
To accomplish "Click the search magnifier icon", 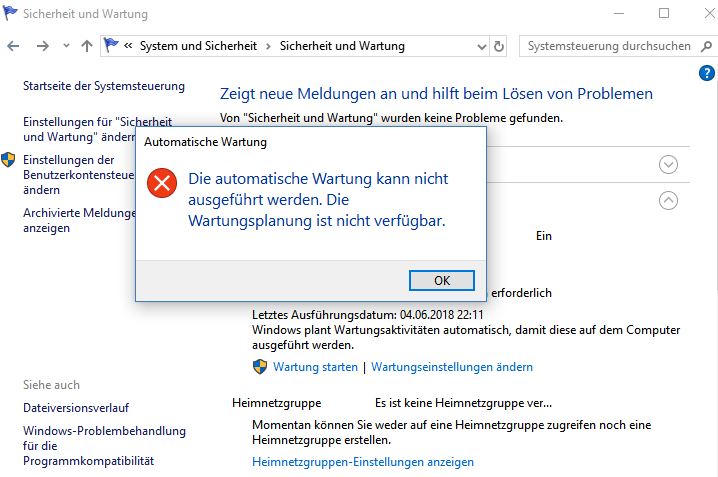I will (x=707, y=46).
